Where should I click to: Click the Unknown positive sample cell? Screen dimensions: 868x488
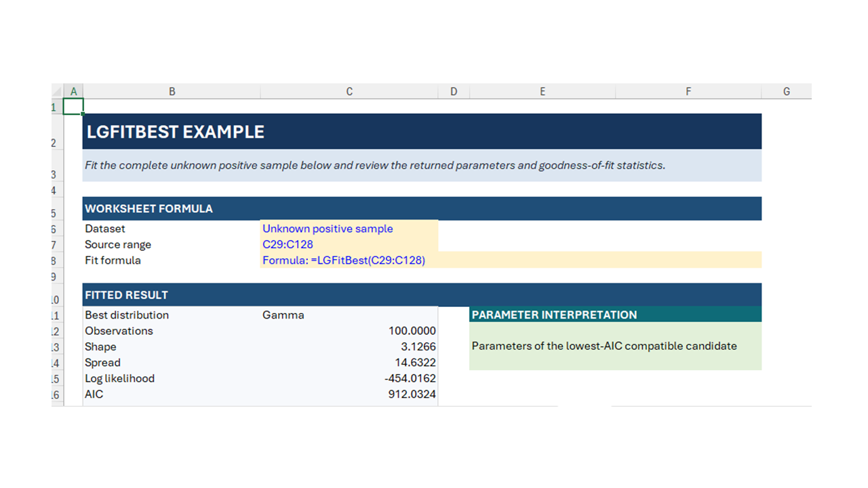click(349, 229)
